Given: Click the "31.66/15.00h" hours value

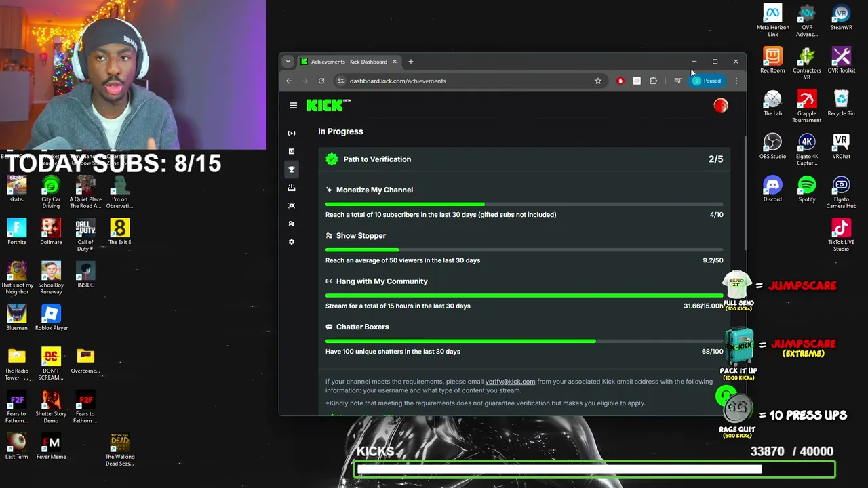Looking at the screenshot, I should [703, 306].
